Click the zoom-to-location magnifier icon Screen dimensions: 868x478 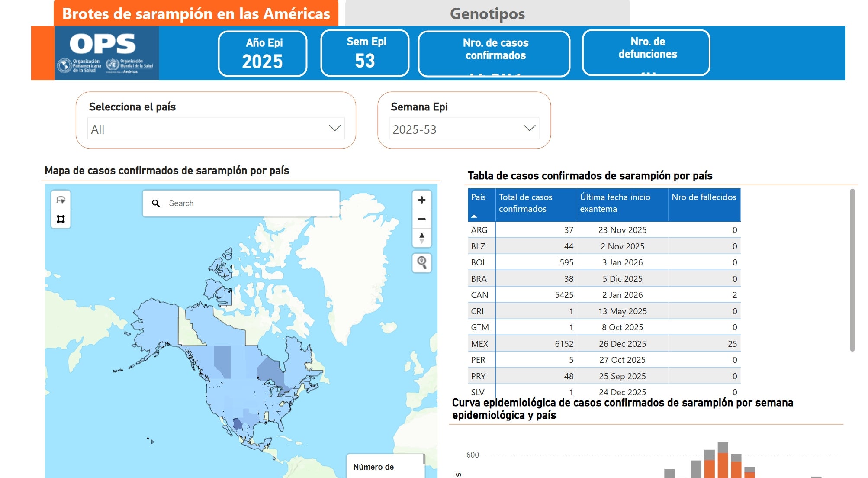tap(421, 262)
